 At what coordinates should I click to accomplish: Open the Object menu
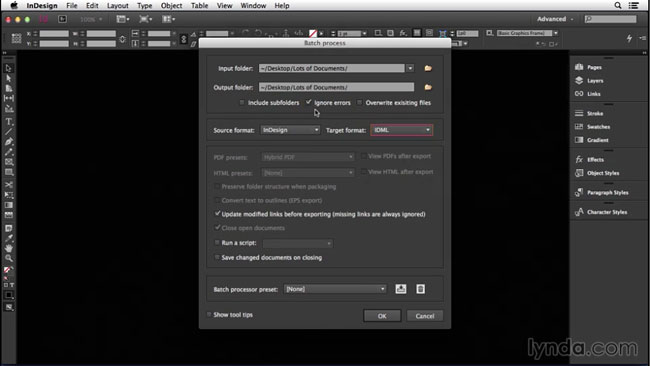click(x=171, y=5)
